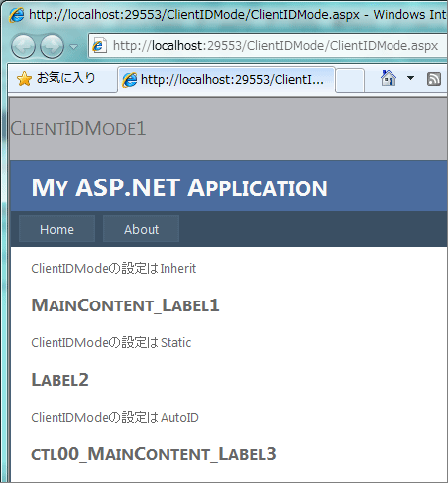Click the favorites star icon
Image resolution: width=448 pixels, height=483 pixels.
point(24,79)
